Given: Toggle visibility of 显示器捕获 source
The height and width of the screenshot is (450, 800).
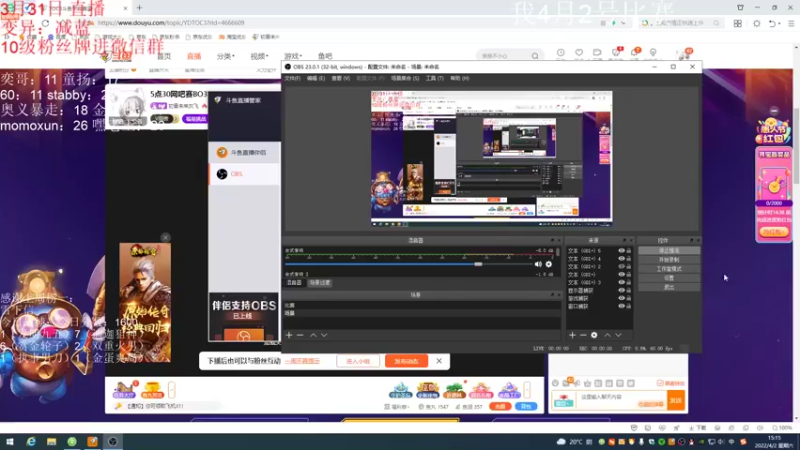Looking at the screenshot, I should [621, 290].
